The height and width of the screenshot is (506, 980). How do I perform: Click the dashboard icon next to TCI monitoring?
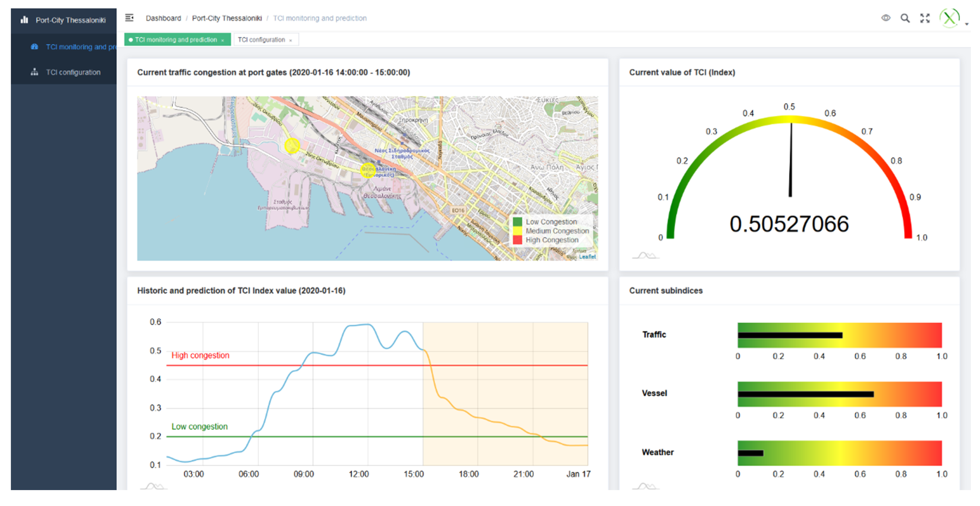(34, 47)
